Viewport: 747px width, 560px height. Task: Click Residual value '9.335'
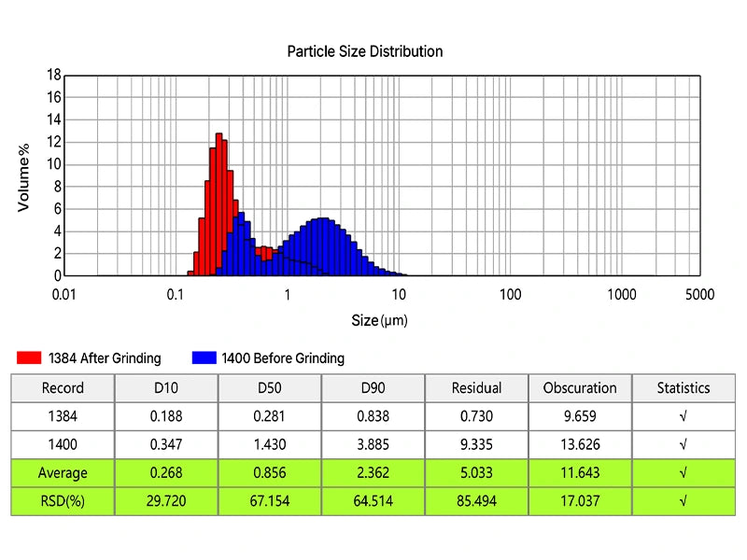click(x=476, y=445)
